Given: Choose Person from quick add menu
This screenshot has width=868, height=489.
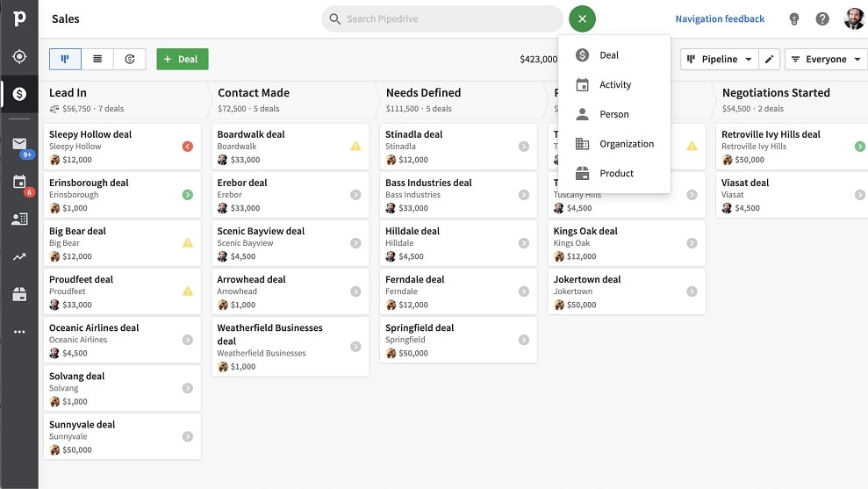Looking at the screenshot, I should [614, 114].
